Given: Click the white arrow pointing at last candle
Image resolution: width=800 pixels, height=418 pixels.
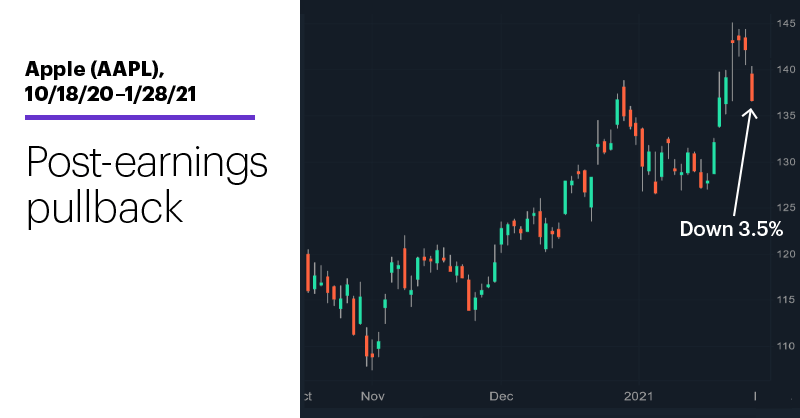Looking at the screenshot, I should 744,162.
